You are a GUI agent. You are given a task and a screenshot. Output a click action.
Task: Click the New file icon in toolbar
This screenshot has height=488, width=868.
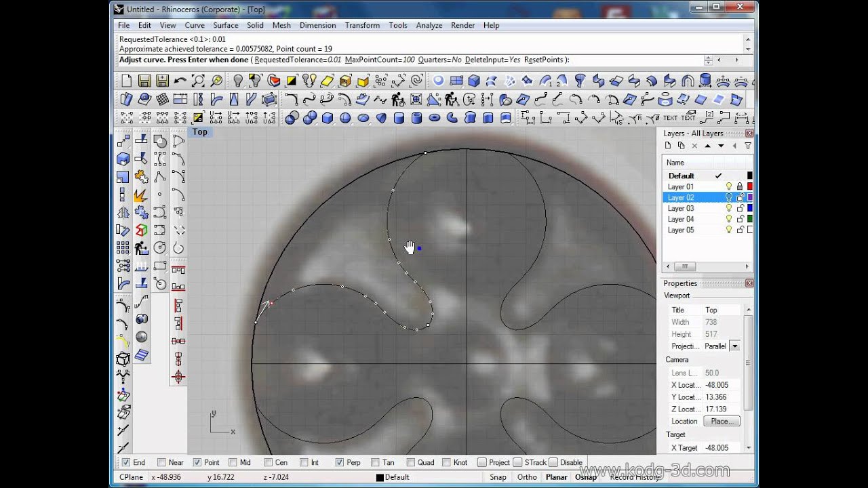click(127, 81)
